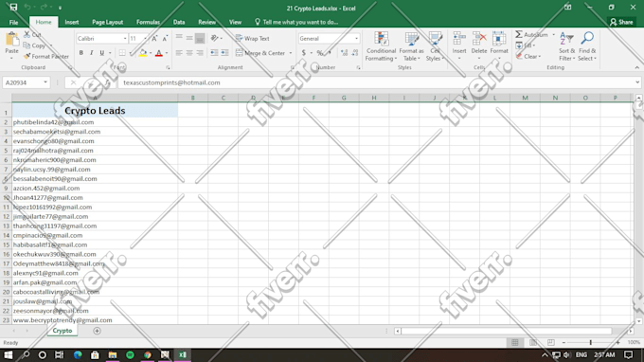
Task: Click the Share button
Action: click(x=621, y=22)
